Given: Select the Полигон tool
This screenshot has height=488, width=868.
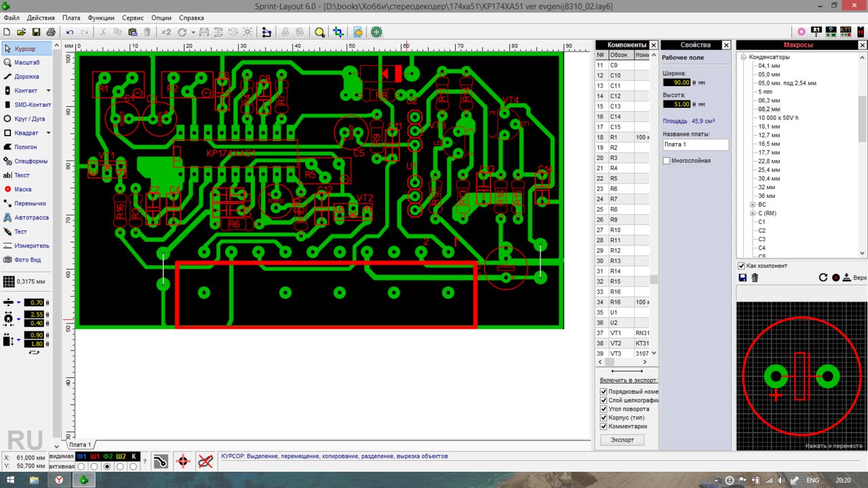Looking at the screenshot, I should pyautogui.click(x=25, y=147).
